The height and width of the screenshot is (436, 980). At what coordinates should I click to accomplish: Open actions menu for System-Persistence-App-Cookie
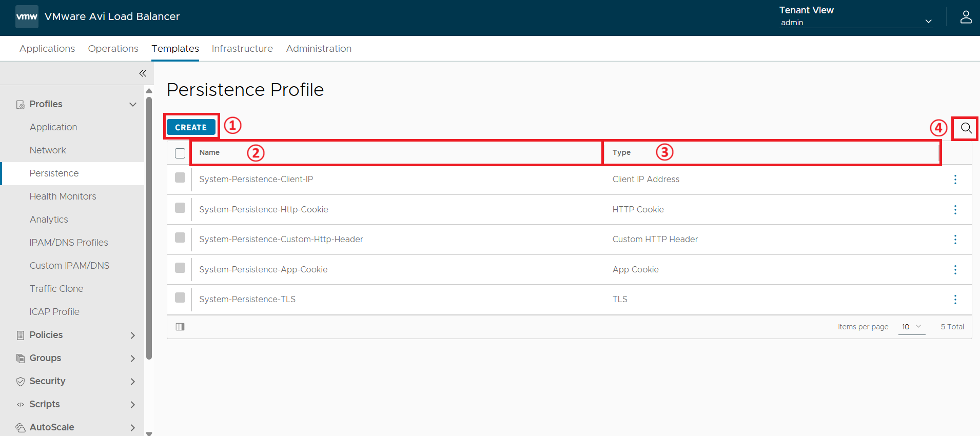coord(955,270)
